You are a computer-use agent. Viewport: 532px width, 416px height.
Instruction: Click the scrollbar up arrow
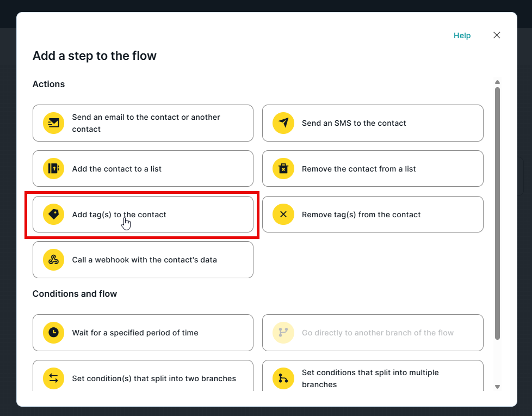click(x=497, y=82)
